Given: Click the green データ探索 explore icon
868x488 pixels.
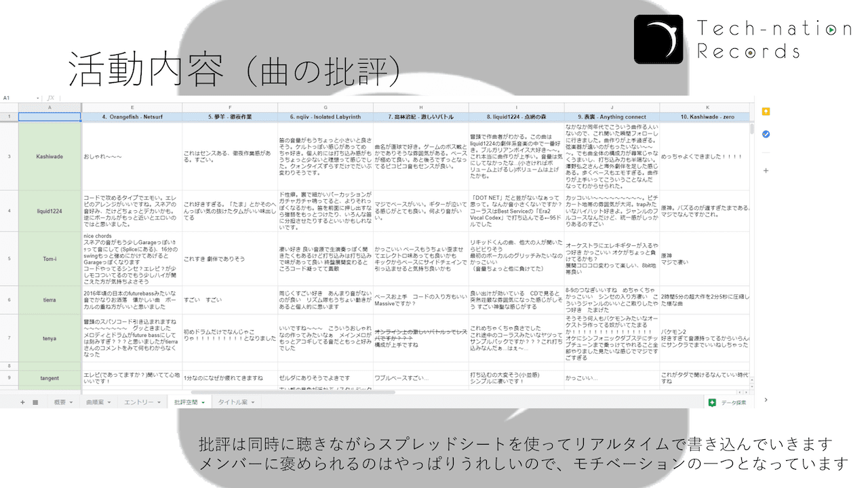Looking at the screenshot, I should [x=712, y=402].
